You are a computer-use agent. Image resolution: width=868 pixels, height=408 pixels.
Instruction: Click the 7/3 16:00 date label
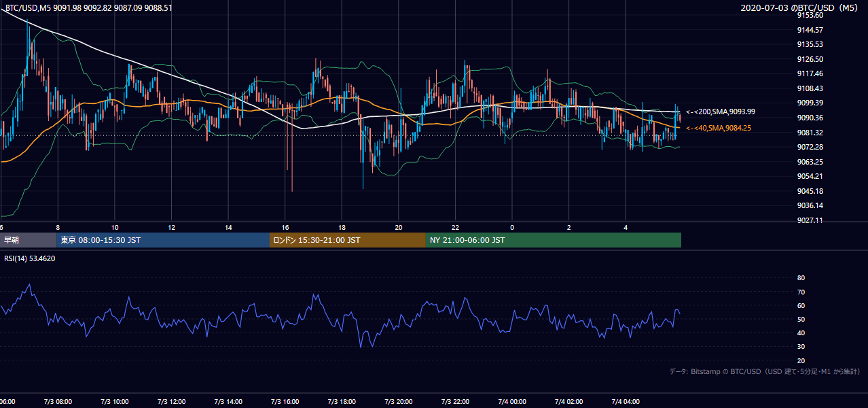285,402
